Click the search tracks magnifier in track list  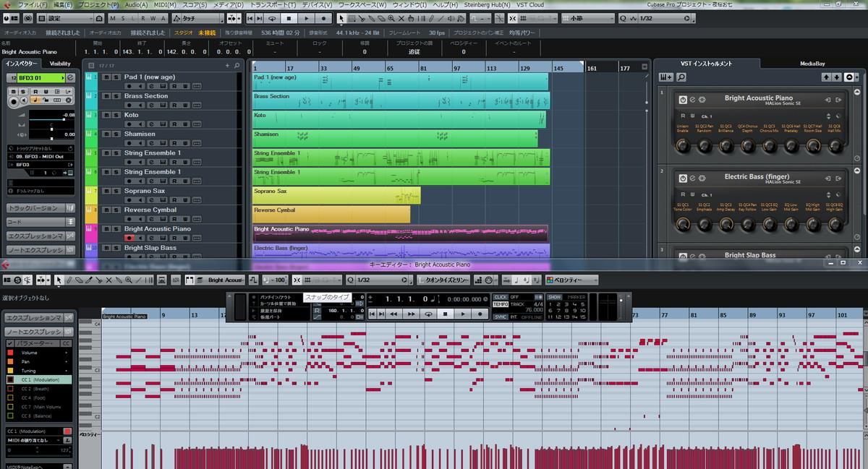(237, 66)
